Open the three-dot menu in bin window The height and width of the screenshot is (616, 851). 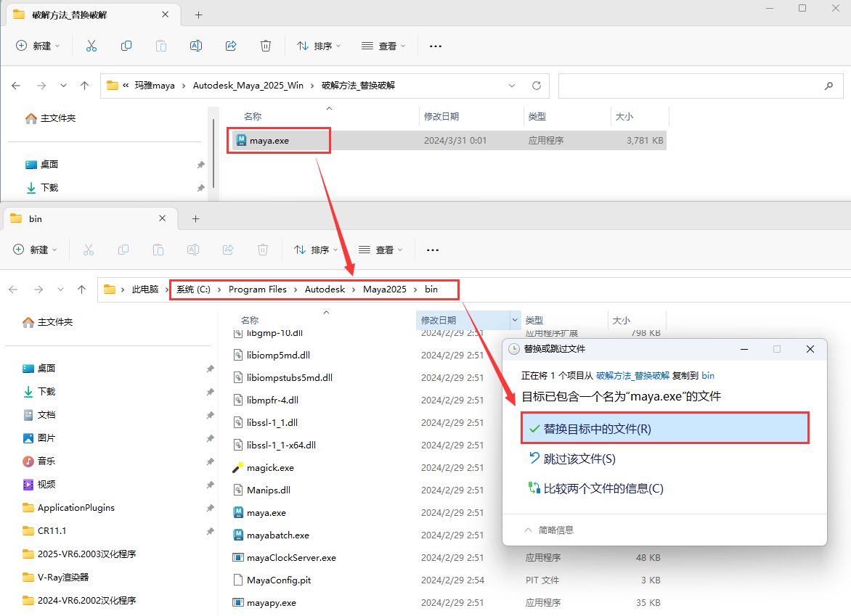click(433, 250)
